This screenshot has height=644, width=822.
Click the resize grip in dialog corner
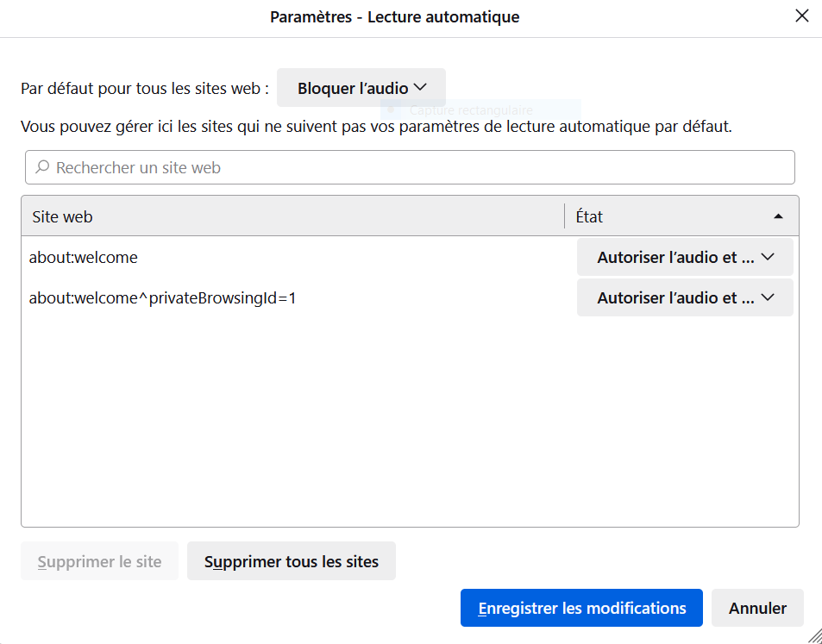[813, 635]
